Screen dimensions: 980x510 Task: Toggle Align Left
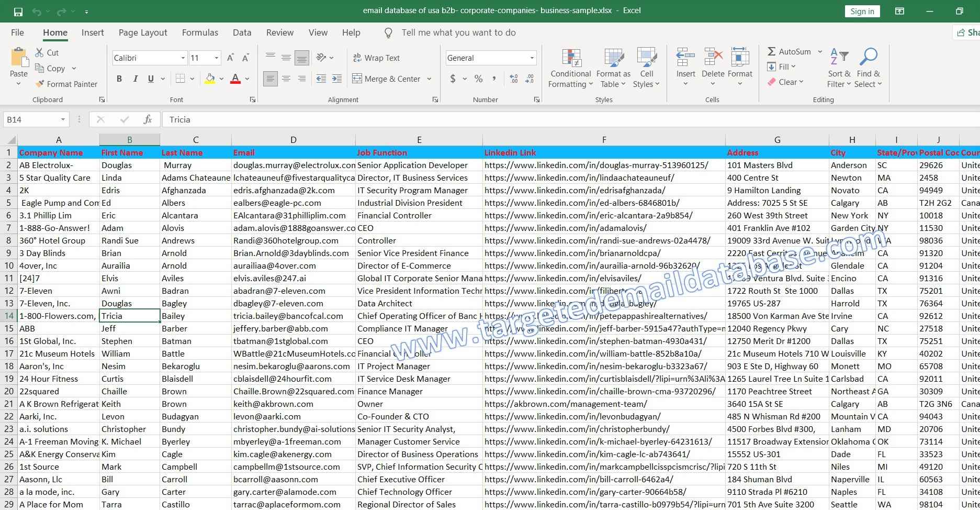click(271, 79)
